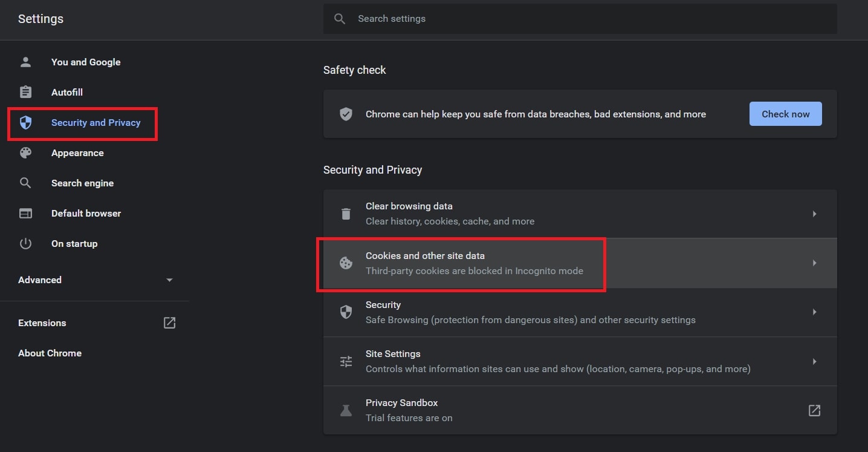Open Security row using its chevron arrow
The image size is (868, 452).
(x=814, y=312)
